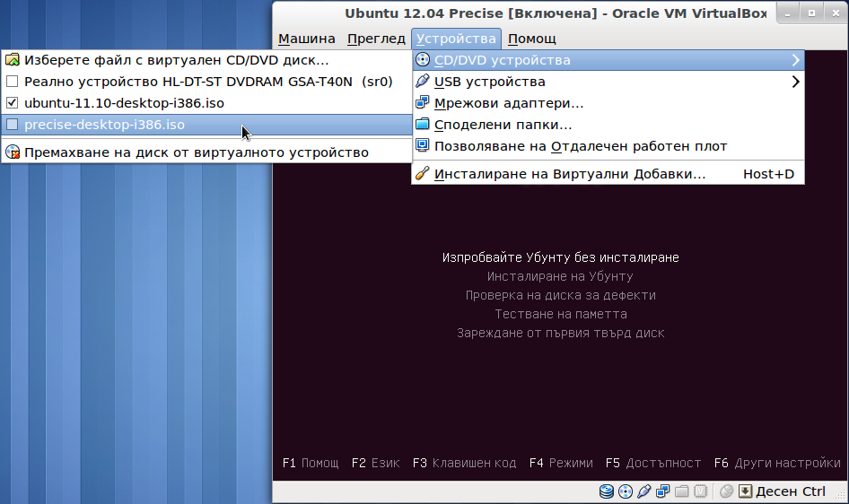
Task: Click the virtualization chip status icon
Action: tap(701, 491)
